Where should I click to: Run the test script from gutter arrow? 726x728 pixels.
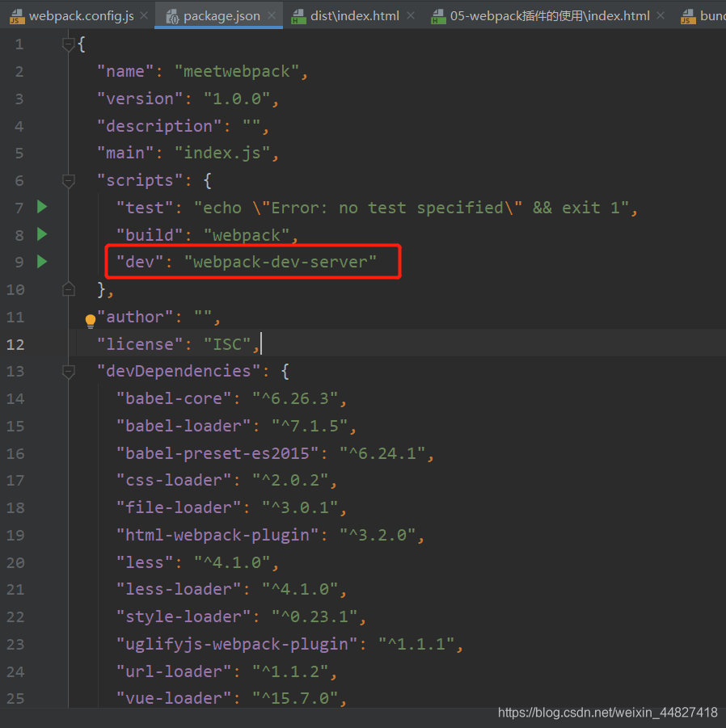pos(42,207)
